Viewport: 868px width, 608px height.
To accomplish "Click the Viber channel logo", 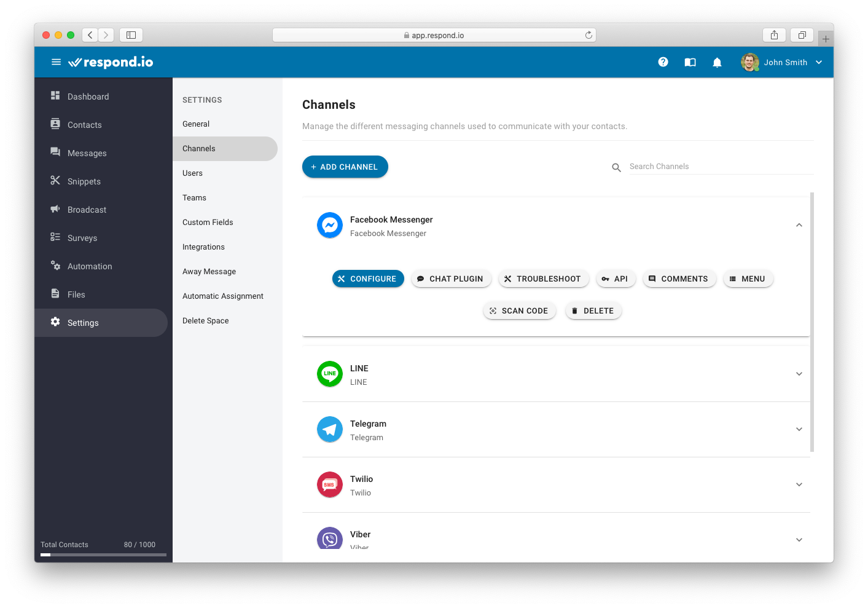I will [330, 539].
